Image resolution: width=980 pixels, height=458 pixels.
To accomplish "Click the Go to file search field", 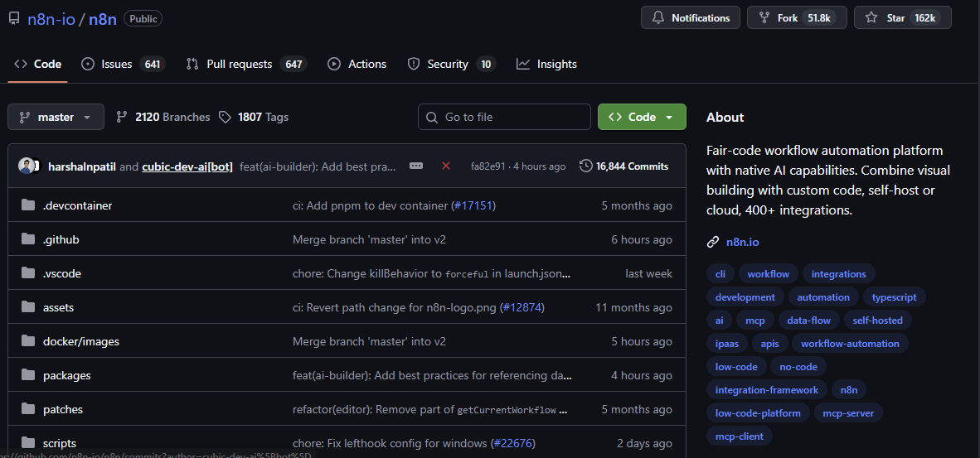I will (504, 117).
